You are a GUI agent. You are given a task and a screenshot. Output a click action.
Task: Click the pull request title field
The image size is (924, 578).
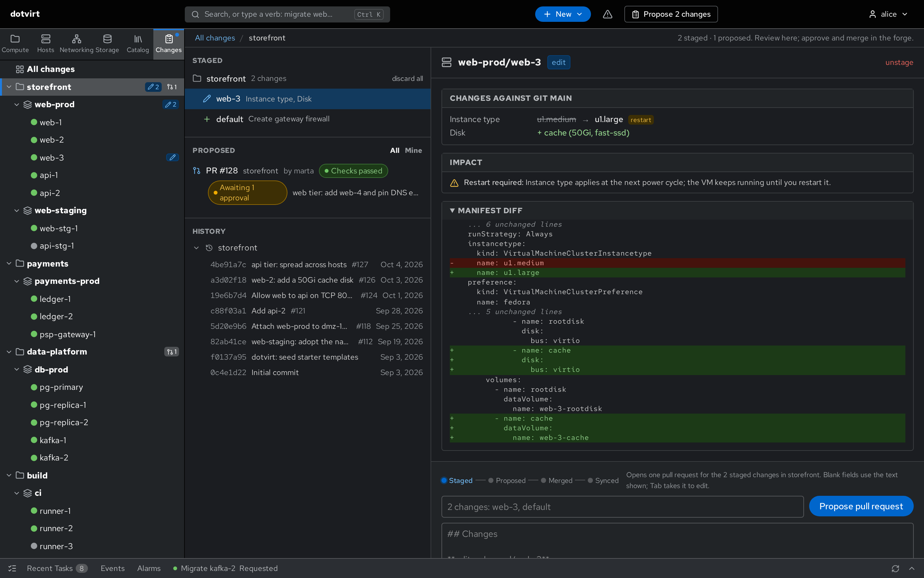pos(622,507)
